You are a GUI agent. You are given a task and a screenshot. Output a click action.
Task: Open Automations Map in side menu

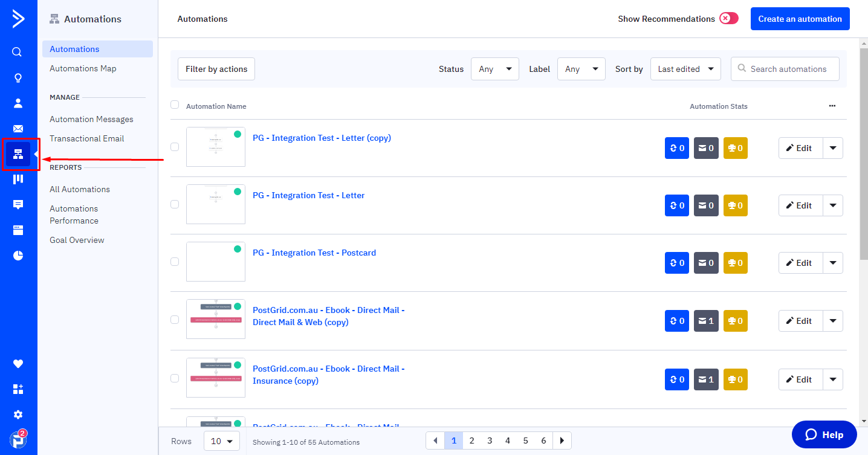point(83,68)
